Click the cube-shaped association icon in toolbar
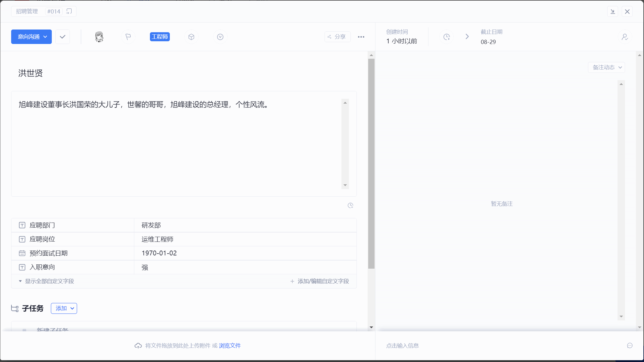The width and height of the screenshot is (644, 362). (191, 36)
